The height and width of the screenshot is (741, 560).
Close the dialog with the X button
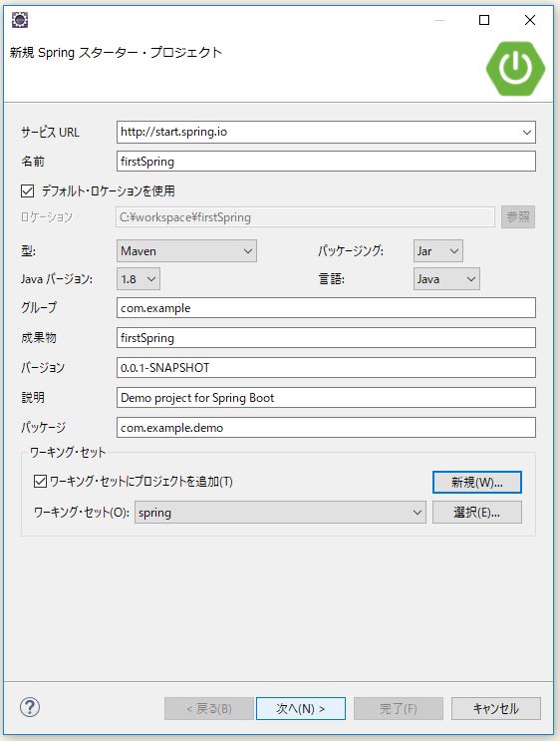(x=530, y=20)
